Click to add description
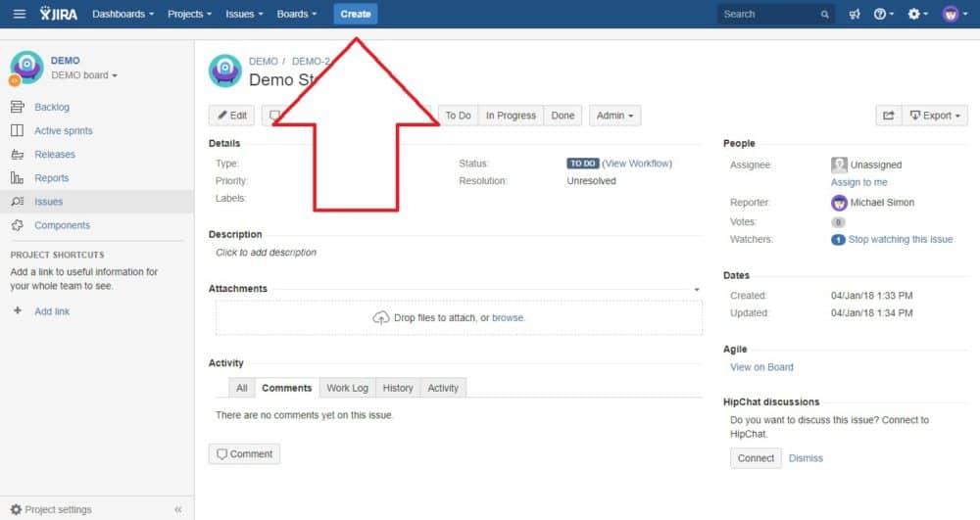The width and height of the screenshot is (980, 520). [x=267, y=253]
